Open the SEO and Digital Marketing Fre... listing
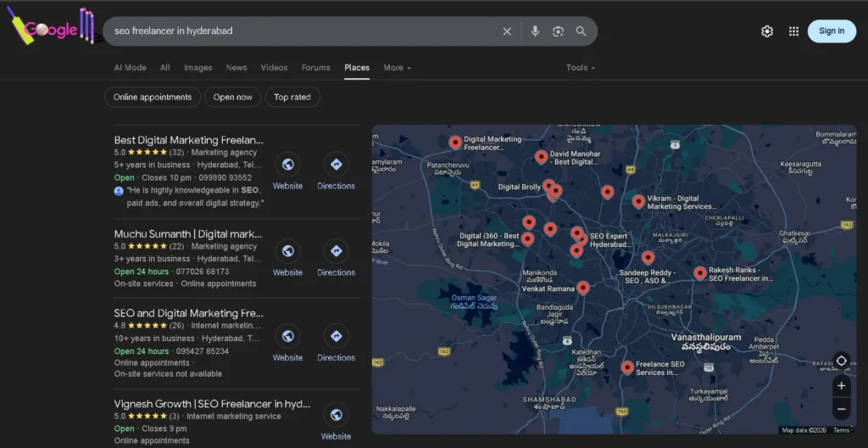Viewport: 868px width, 448px height. tap(189, 313)
